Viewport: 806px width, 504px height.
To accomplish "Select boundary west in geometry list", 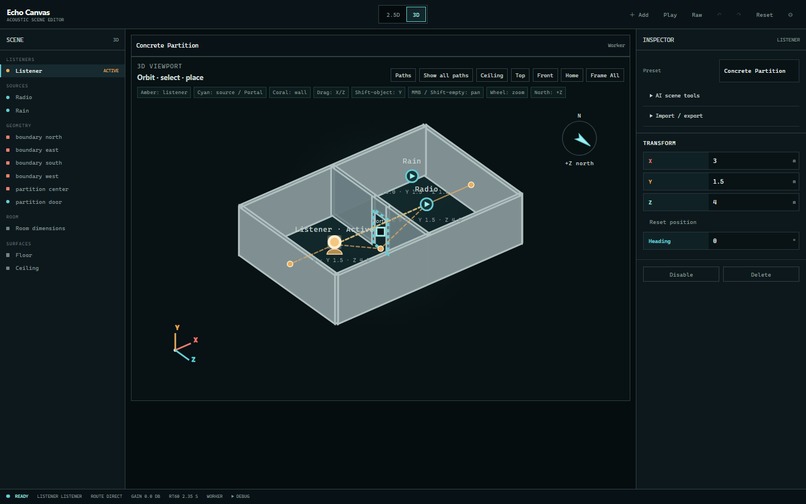I will 62,176.
